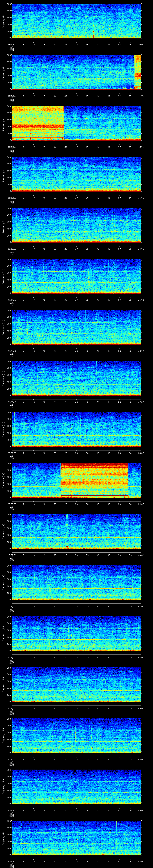
Task: Click the 23:44:00 time label
Action: (12, 810)
